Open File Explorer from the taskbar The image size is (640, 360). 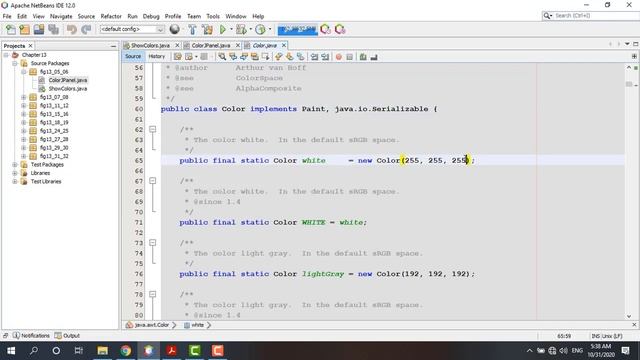(102, 351)
